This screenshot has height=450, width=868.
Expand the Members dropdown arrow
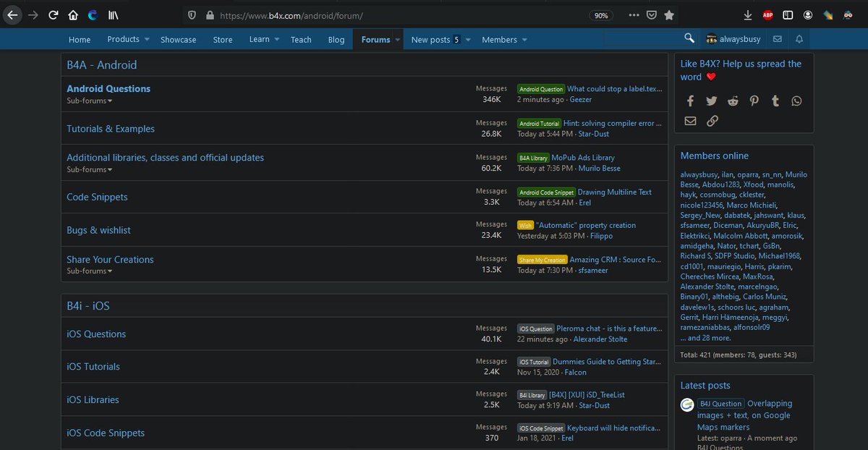point(524,40)
